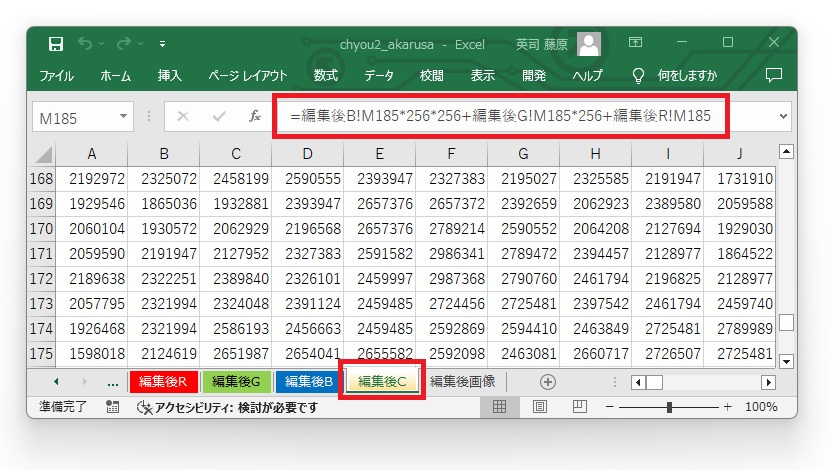Click cell C175 with value 2651987

pos(236,354)
